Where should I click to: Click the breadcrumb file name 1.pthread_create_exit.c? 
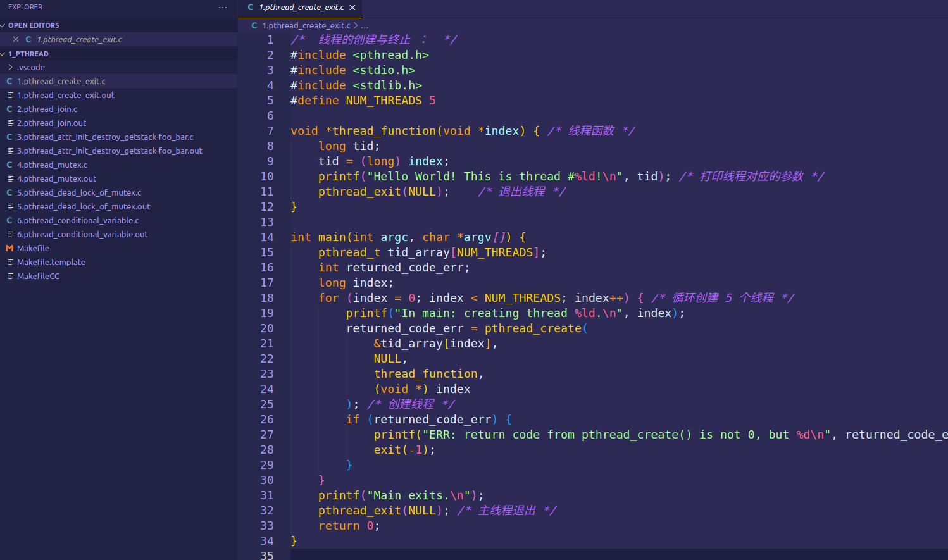[x=306, y=26]
